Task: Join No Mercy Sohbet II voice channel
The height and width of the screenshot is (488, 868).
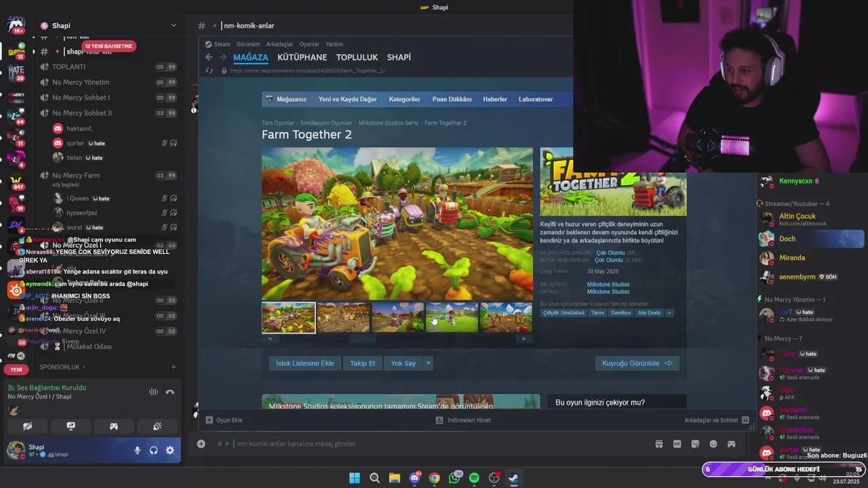Action: [x=107, y=113]
